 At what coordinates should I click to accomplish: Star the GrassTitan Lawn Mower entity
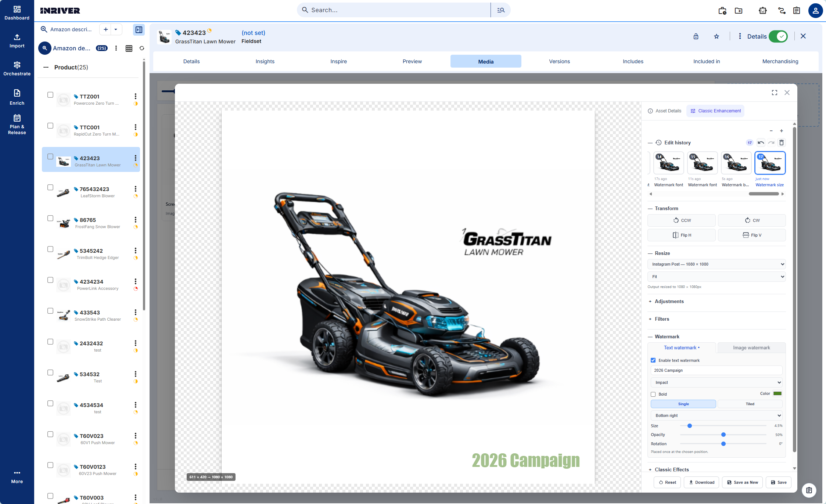[717, 36]
